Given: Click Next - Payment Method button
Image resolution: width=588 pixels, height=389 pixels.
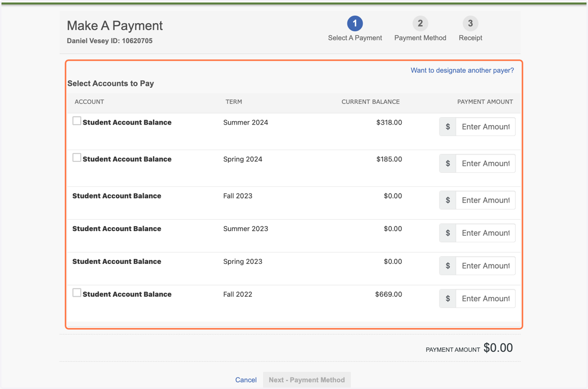Looking at the screenshot, I should tap(307, 380).
